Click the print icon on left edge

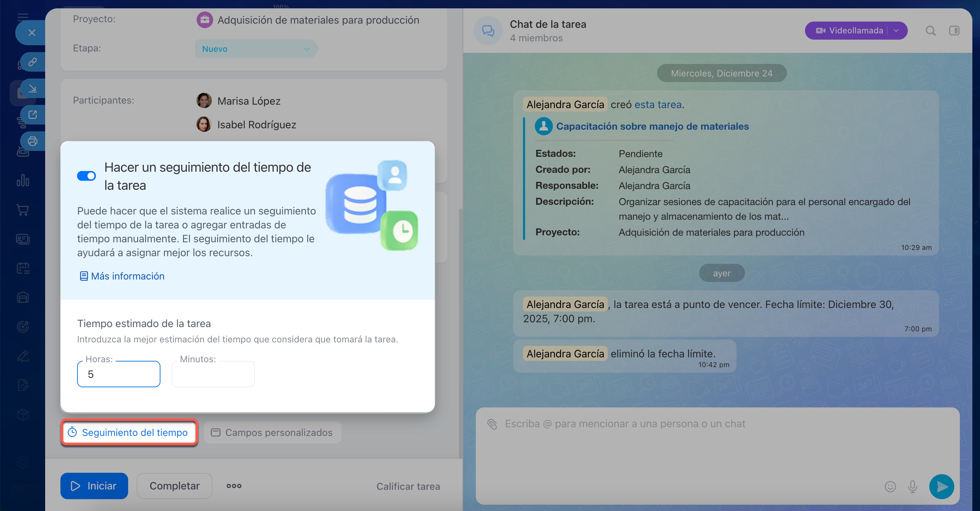click(x=33, y=141)
